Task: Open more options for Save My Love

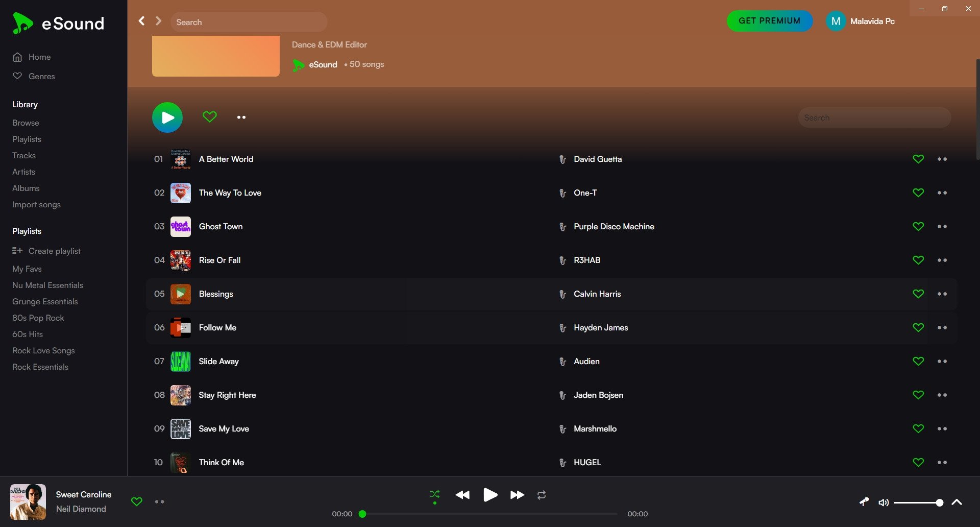Action: [x=942, y=428]
